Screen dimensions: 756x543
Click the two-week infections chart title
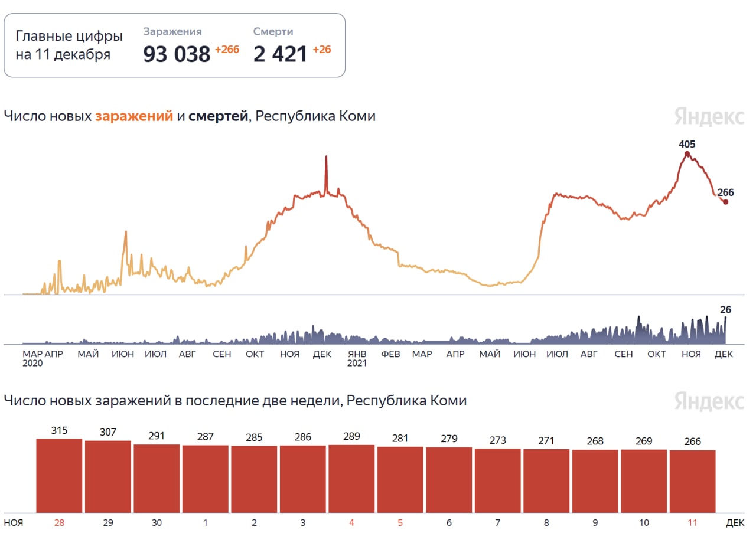pyautogui.click(x=235, y=401)
